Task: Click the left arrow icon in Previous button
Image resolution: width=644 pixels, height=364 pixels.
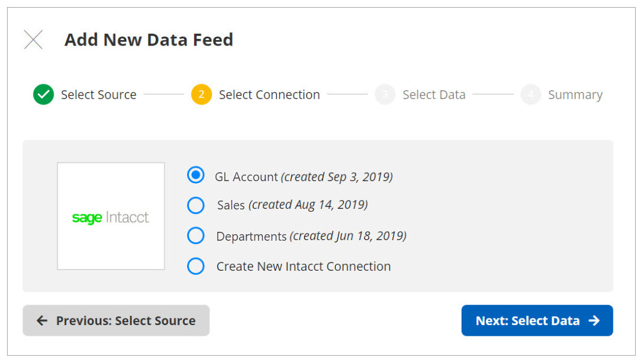Action: point(42,321)
